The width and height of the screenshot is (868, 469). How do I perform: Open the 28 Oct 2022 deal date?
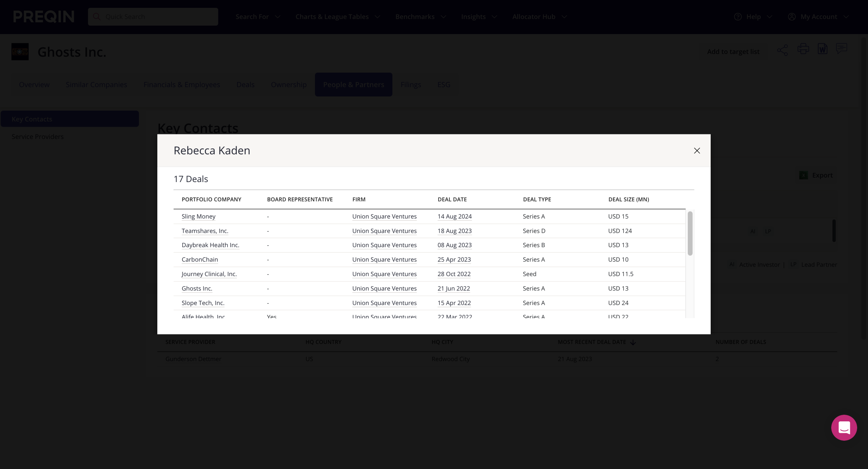pyautogui.click(x=454, y=274)
